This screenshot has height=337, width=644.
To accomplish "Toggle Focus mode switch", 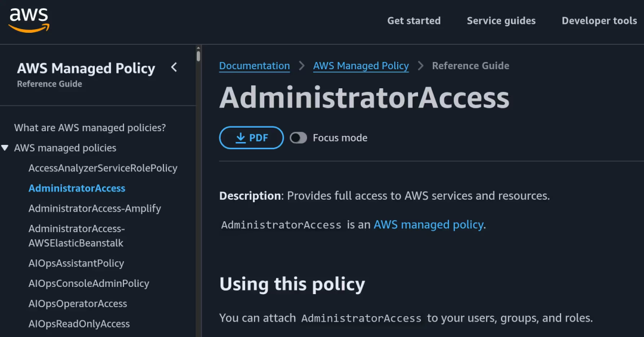I will click(x=298, y=138).
